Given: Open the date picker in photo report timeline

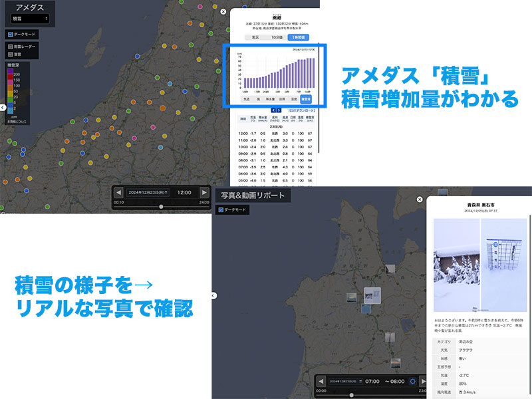Looking at the screenshot, I should (x=344, y=381).
